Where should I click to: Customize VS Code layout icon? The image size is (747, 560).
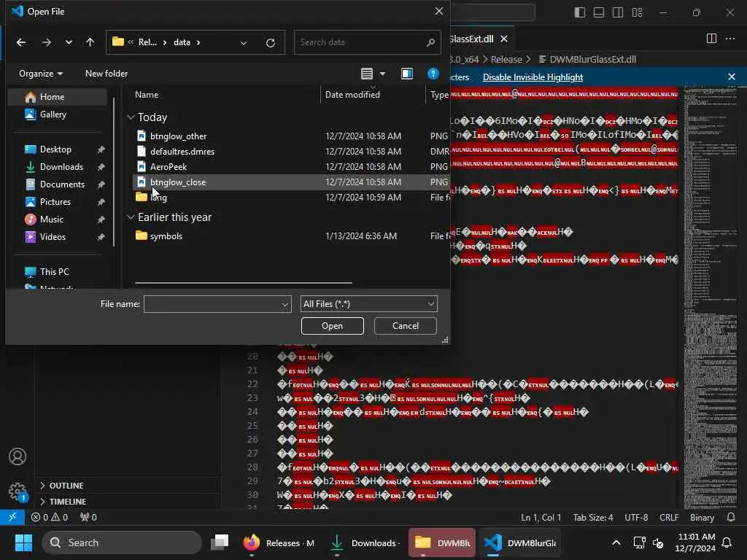637,12
